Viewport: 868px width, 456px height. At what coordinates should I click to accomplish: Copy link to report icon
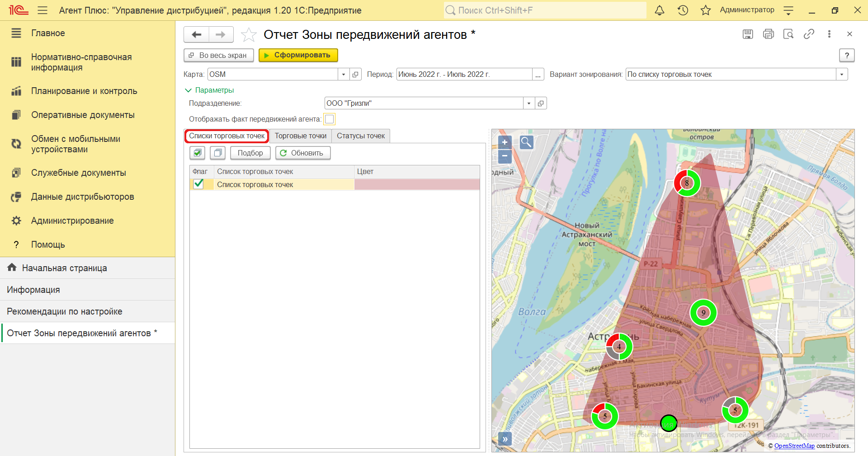tap(809, 34)
